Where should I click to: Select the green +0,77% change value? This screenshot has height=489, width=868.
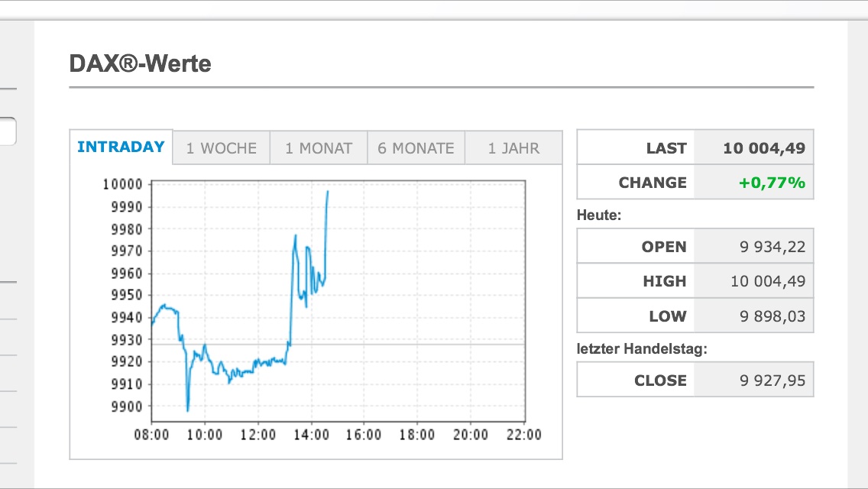pyautogui.click(x=771, y=183)
